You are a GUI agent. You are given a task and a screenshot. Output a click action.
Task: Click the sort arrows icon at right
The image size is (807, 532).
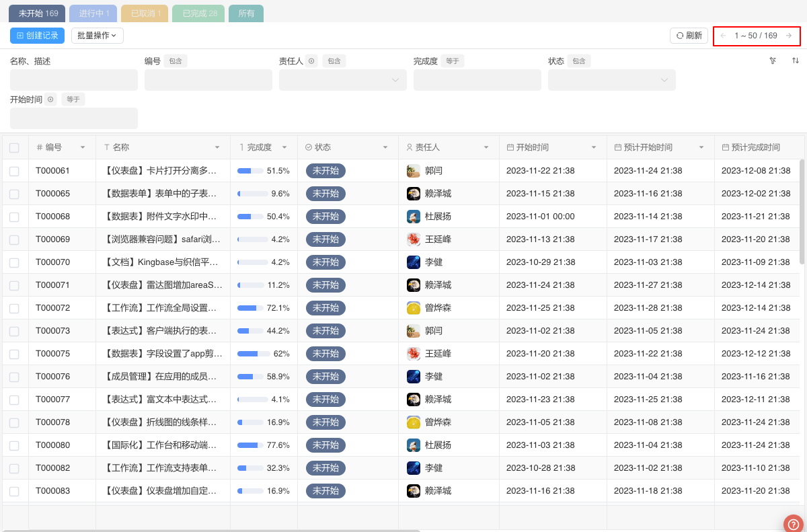point(796,61)
